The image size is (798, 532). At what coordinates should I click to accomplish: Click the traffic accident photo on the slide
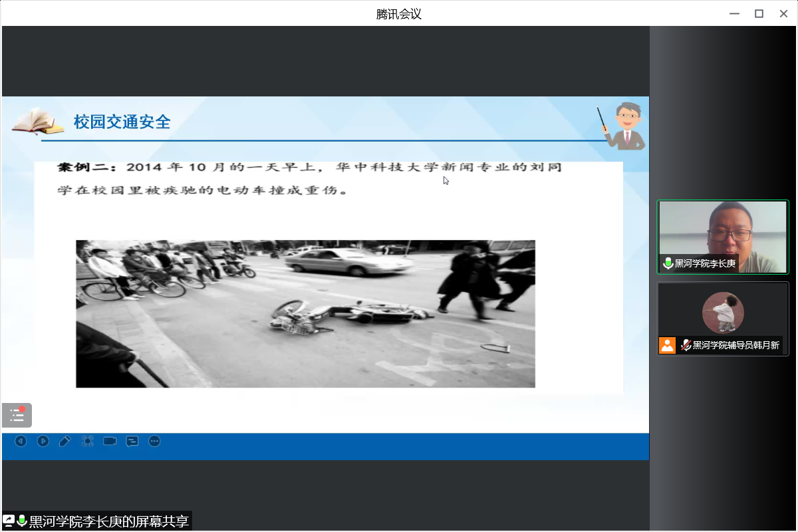click(305, 314)
